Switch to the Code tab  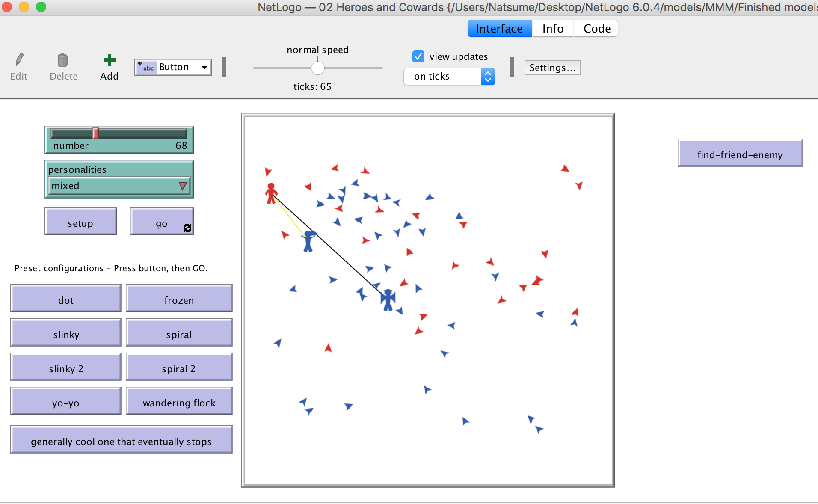point(596,29)
